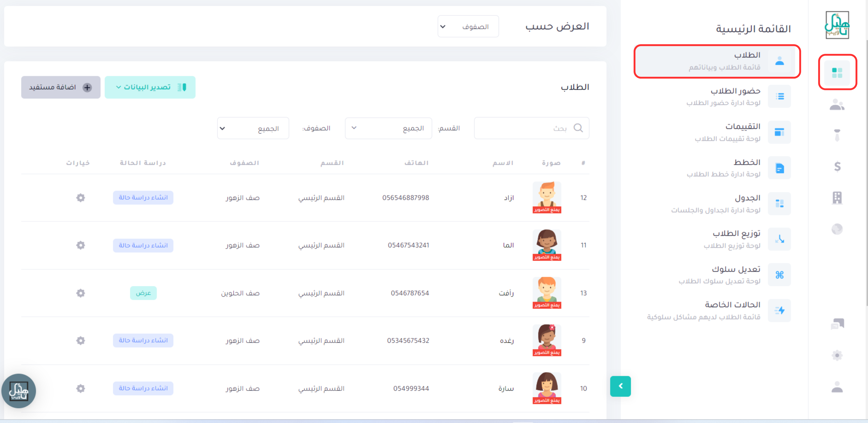Create case study for student رغده
This screenshot has width=868, height=423.
tap(143, 340)
